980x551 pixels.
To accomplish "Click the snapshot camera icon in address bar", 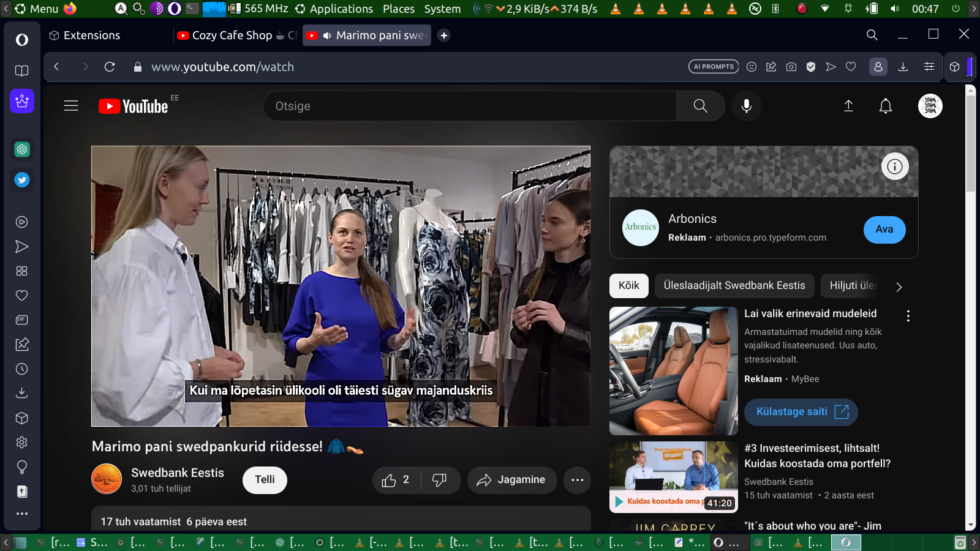I will pos(791,67).
